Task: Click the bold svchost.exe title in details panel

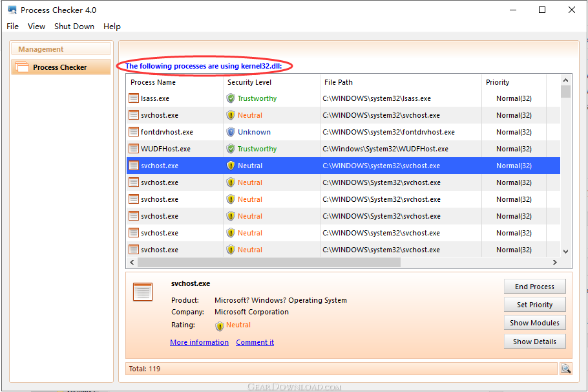Action: 191,283
